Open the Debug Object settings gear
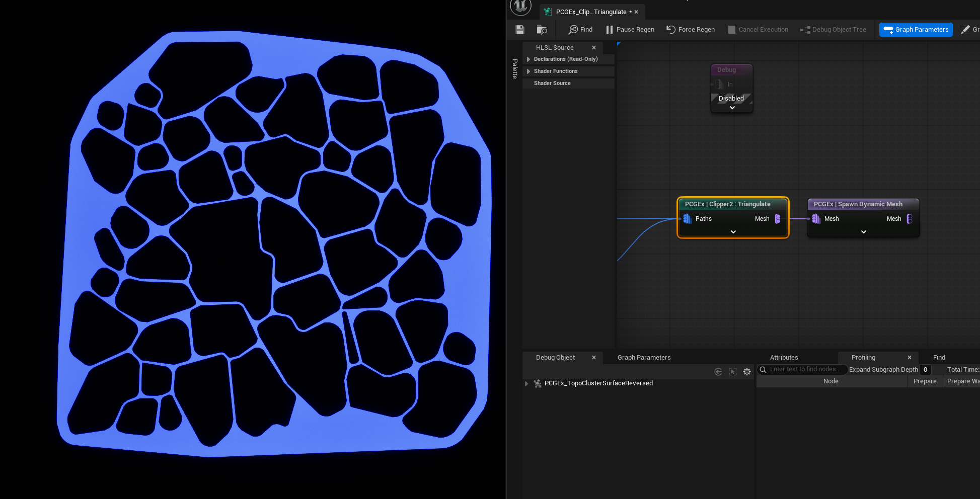This screenshot has height=499, width=980. (747, 372)
